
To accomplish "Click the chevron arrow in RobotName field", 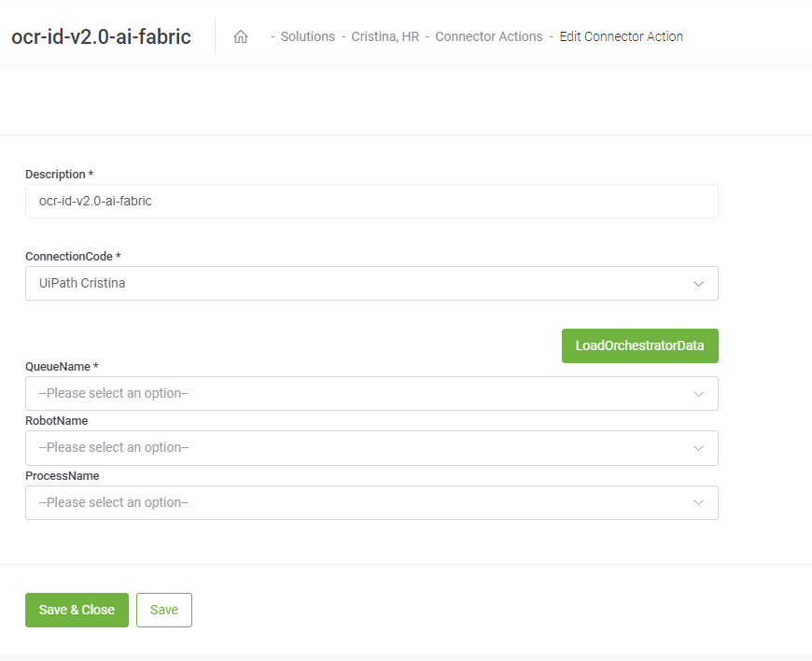I will pyautogui.click(x=698, y=448).
